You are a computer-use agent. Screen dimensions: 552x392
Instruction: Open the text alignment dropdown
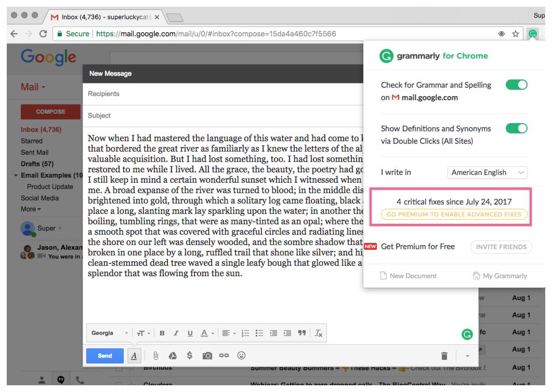click(229, 333)
